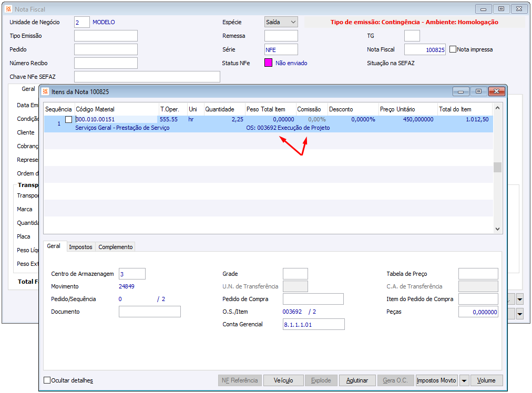Focus the Conta Gerencial input field
Screen dimensions: 532x393
pos(313,325)
